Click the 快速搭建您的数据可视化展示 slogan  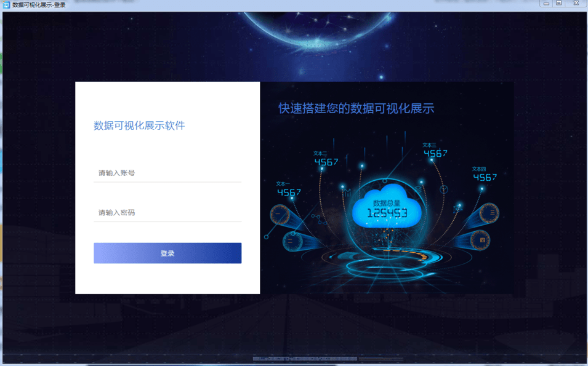(x=356, y=108)
